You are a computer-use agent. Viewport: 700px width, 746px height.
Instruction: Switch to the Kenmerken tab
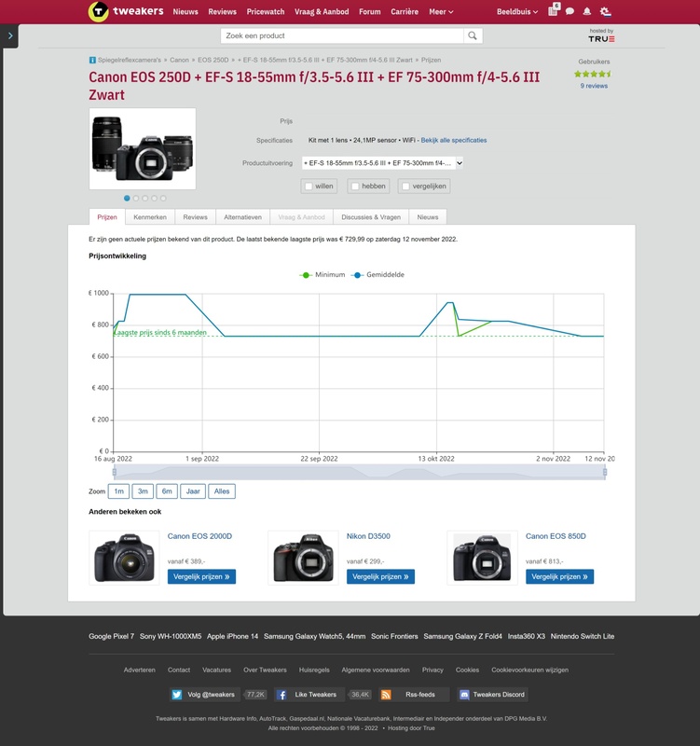point(150,217)
